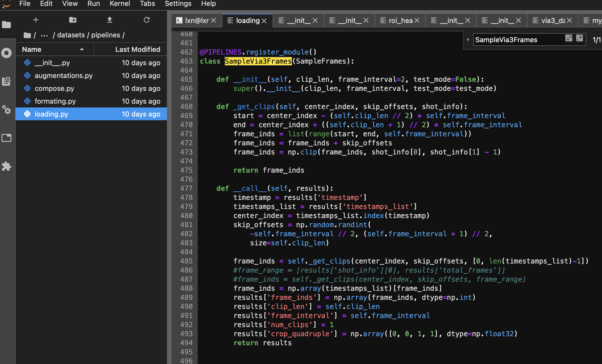This screenshot has width=602, height=364.
Task: Switch to the roi_hea tab
Action: click(401, 21)
